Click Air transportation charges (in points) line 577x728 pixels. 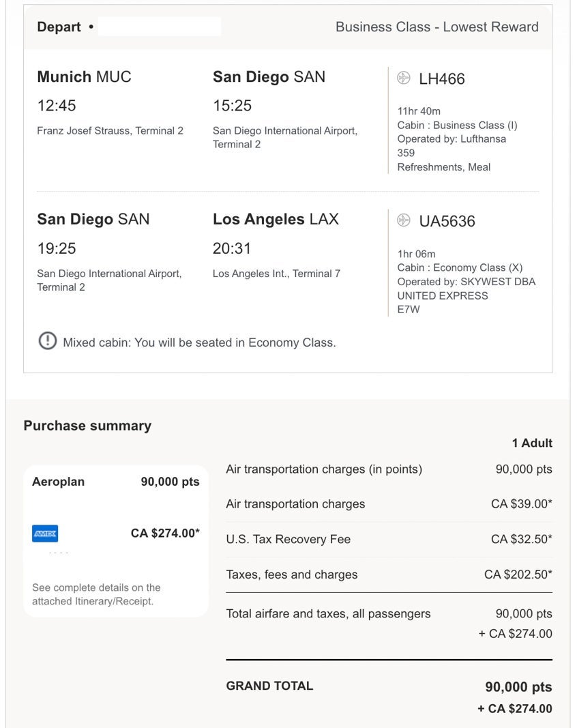click(389, 469)
